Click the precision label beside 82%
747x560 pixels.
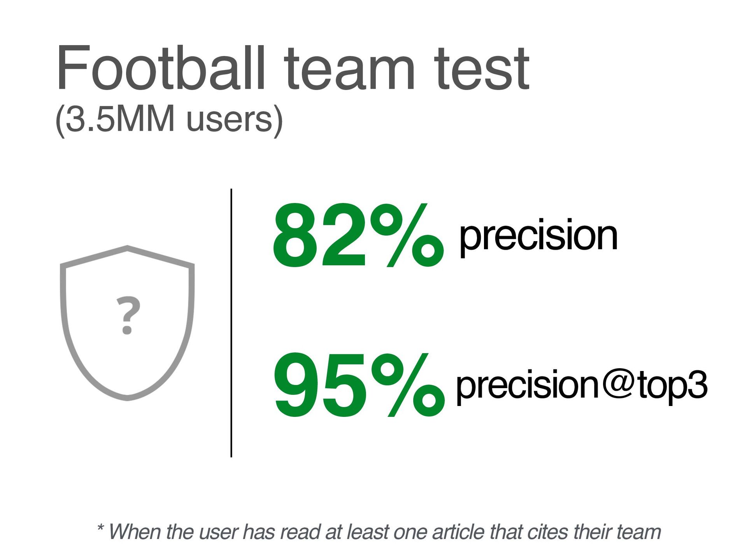(538, 236)
